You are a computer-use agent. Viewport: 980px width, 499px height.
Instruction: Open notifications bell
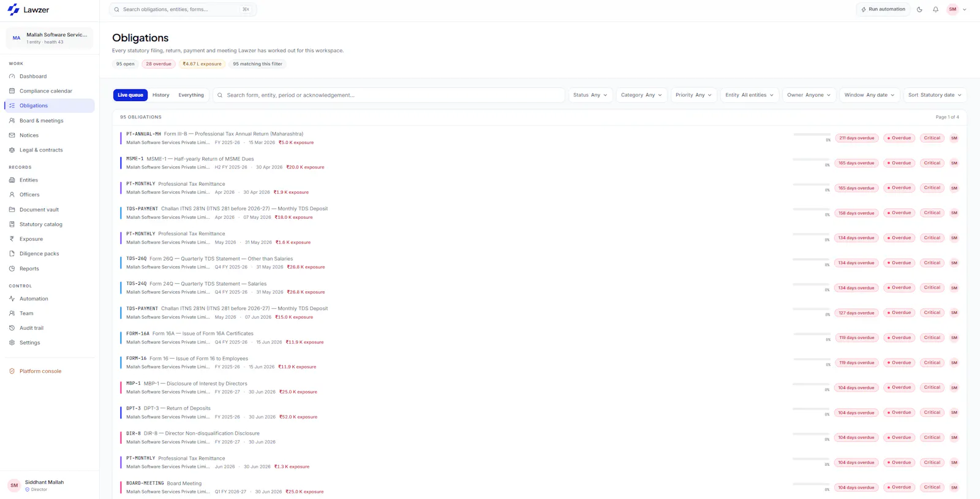tap(935, 9)
